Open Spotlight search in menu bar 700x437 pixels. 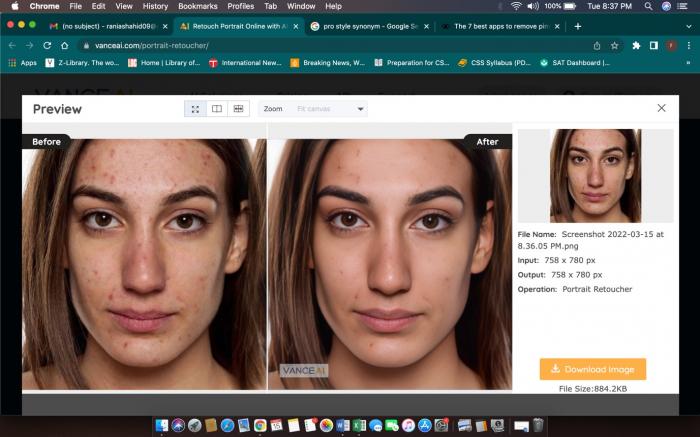point(648,6)
